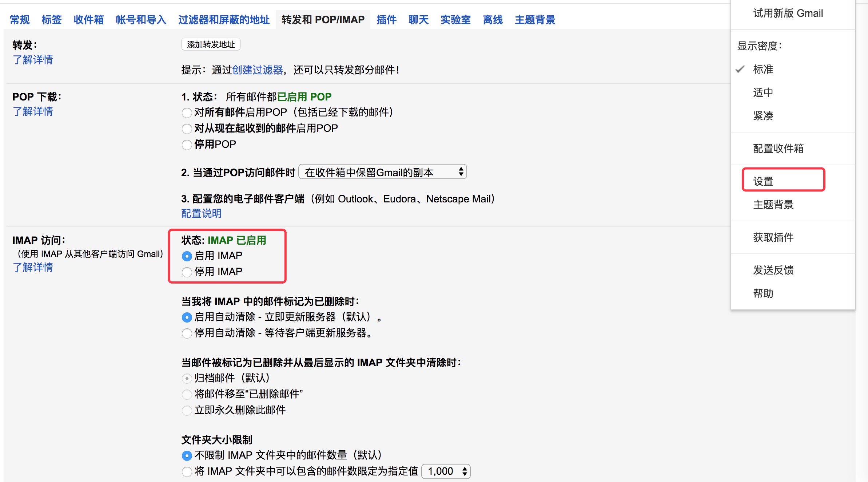Viewport: 868px width, 482px height.
Task: Click the 添加转发地址 button
Action: (210, 44)
